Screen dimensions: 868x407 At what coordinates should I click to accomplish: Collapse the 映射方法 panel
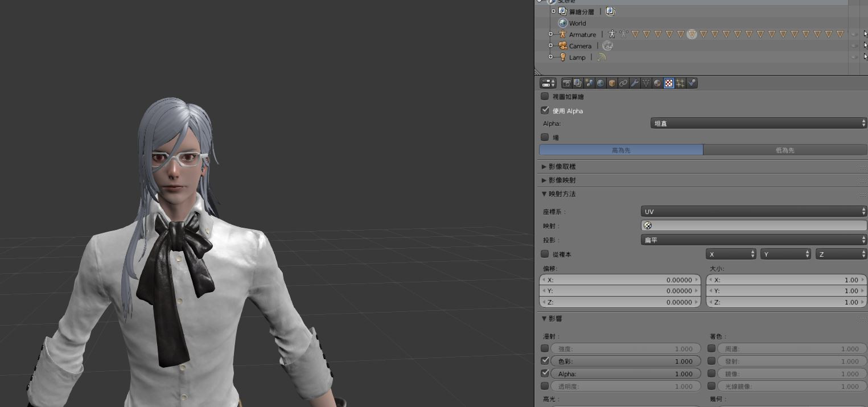pyautogui.click(x=544, y=194)
